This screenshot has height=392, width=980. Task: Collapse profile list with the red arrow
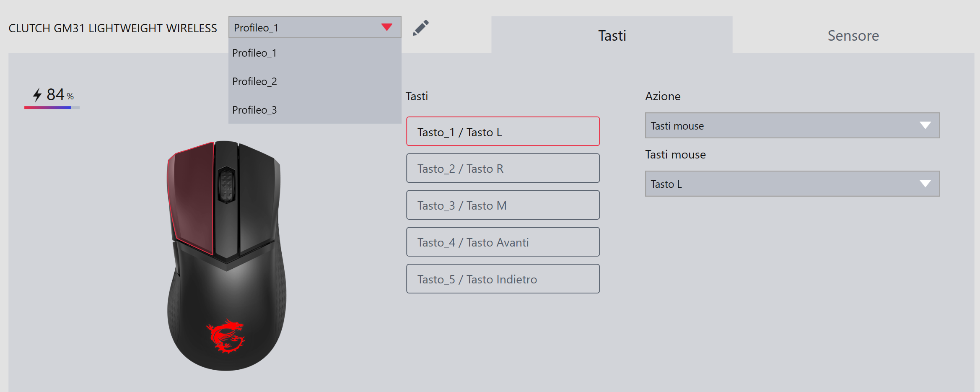click(x=386, y=27)
